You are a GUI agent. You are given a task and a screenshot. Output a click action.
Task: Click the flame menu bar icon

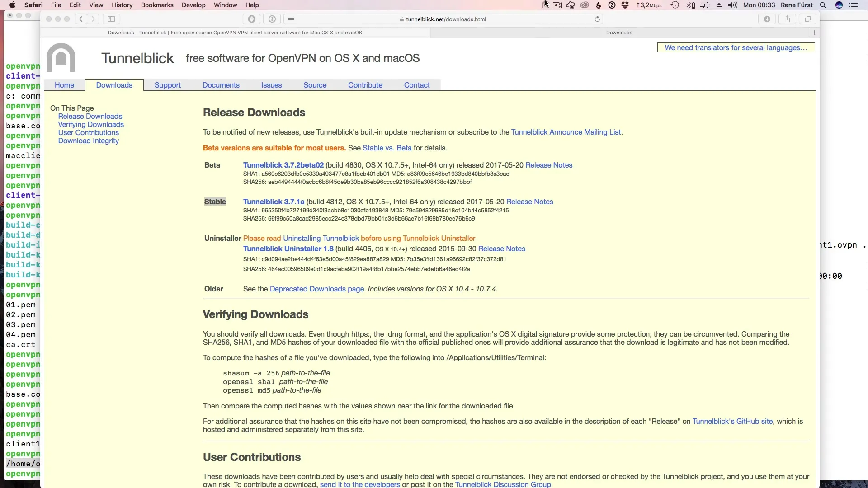pos(599,5)
